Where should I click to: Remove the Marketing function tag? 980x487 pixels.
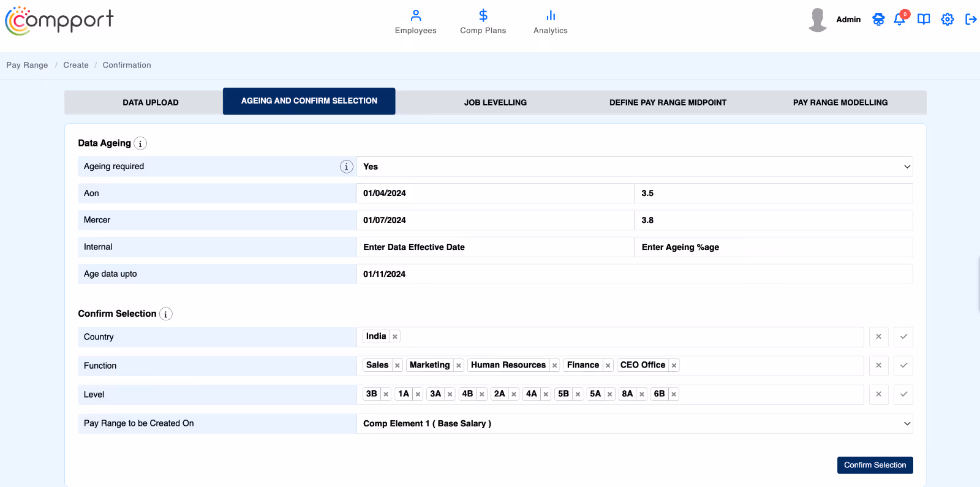point(459,366)
